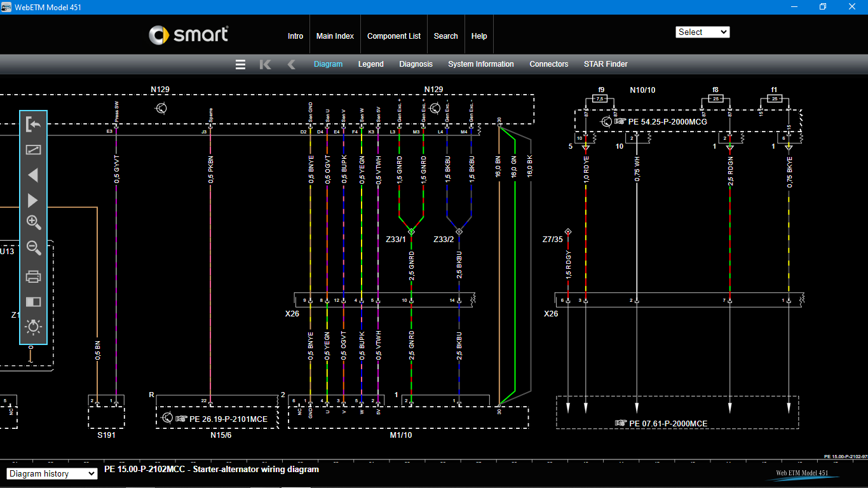The image size is (868, 488).
Task: Click wire label 16,0 GN
Action: [514, 167]
